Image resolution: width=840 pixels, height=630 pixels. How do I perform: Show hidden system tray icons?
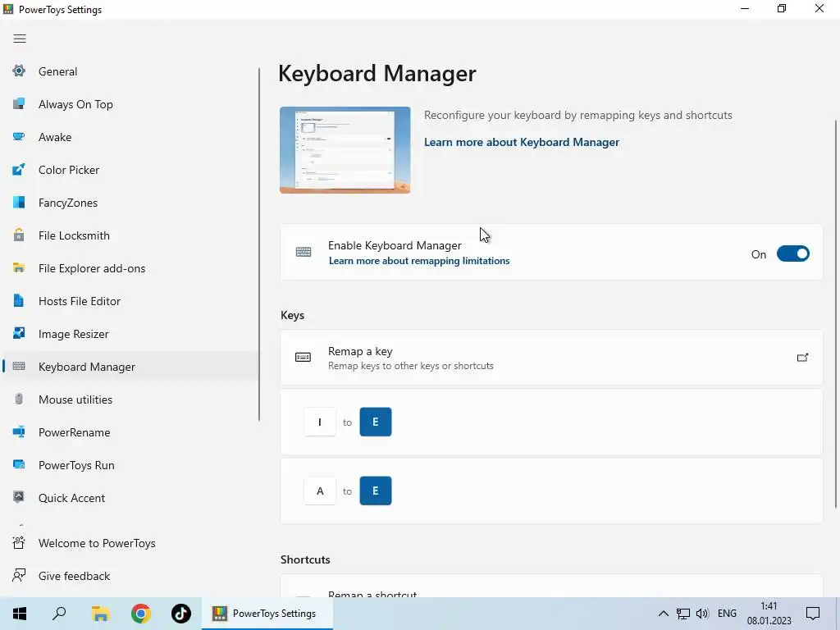pyautogui.click(x=663, y=614)
